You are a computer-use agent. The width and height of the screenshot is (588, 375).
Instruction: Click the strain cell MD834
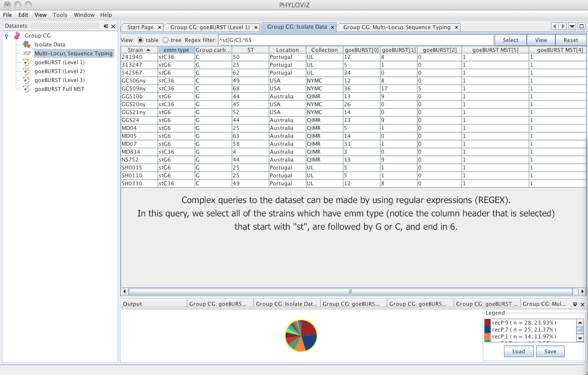pos(139,152)
